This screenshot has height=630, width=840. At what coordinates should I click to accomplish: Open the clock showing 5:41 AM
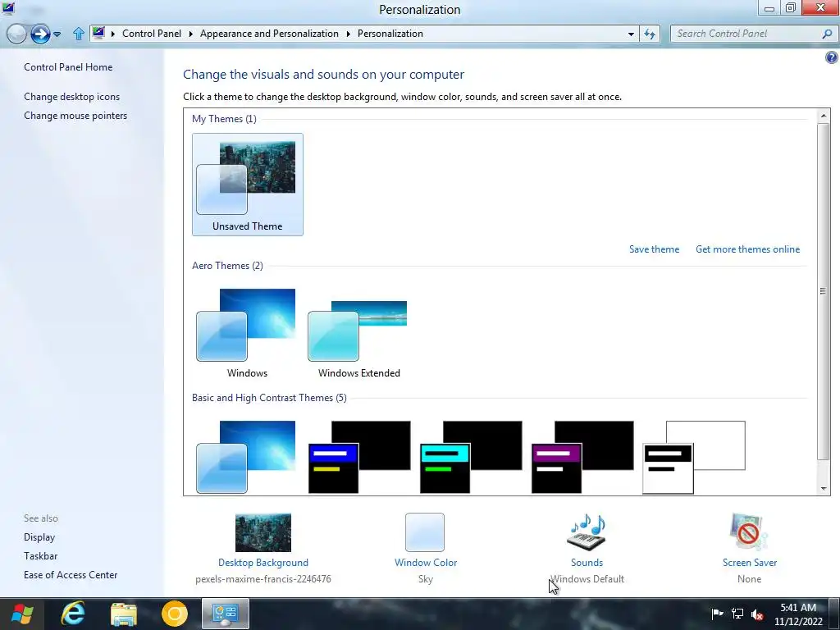798,614
